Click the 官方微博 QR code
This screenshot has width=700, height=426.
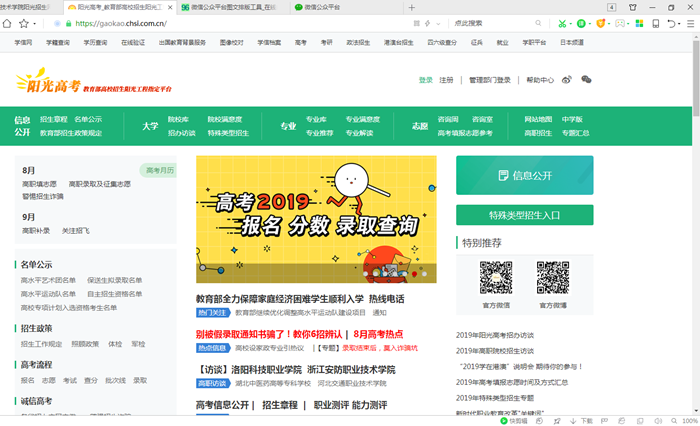(x=553, y=277)
